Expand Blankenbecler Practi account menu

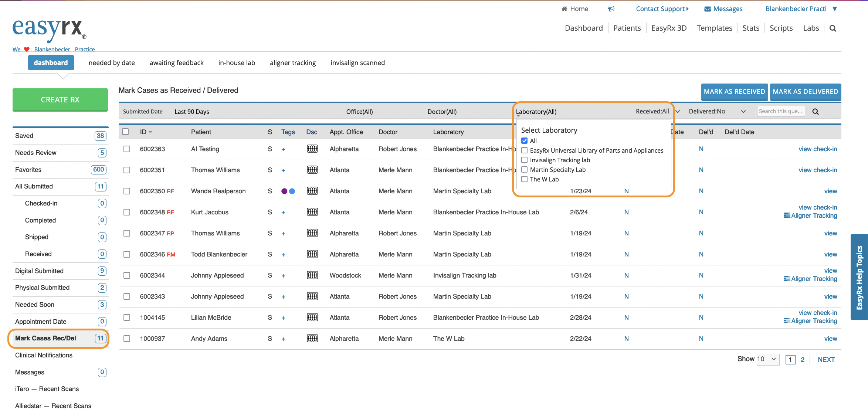801,9
